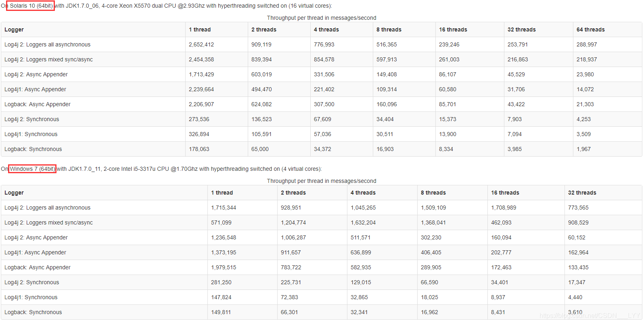Select the value 603,019
The image size is (644, 323).
point(261,74)
